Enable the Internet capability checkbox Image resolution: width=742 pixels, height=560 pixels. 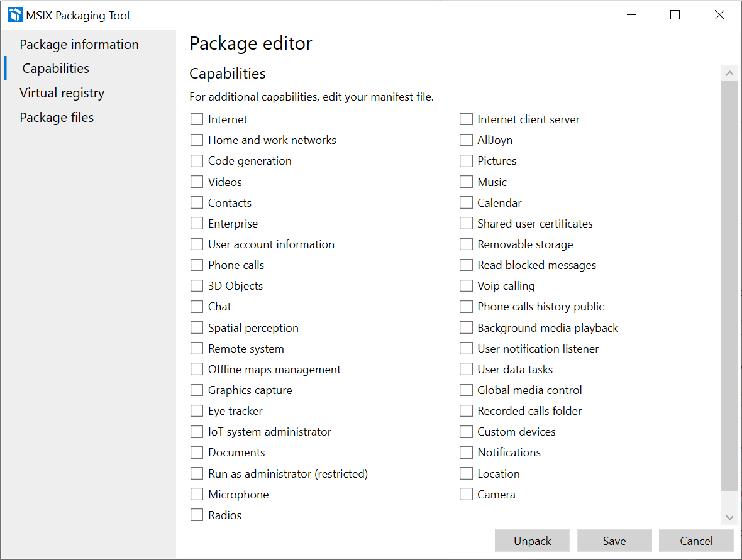coord(196,119)
